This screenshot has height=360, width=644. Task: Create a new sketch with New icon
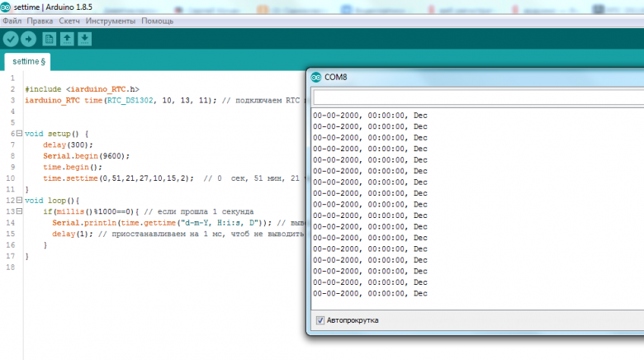(49, 39)
